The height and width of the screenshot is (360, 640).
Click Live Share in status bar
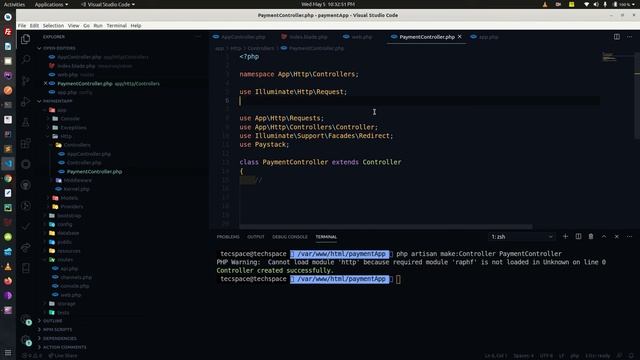[62, 356]
